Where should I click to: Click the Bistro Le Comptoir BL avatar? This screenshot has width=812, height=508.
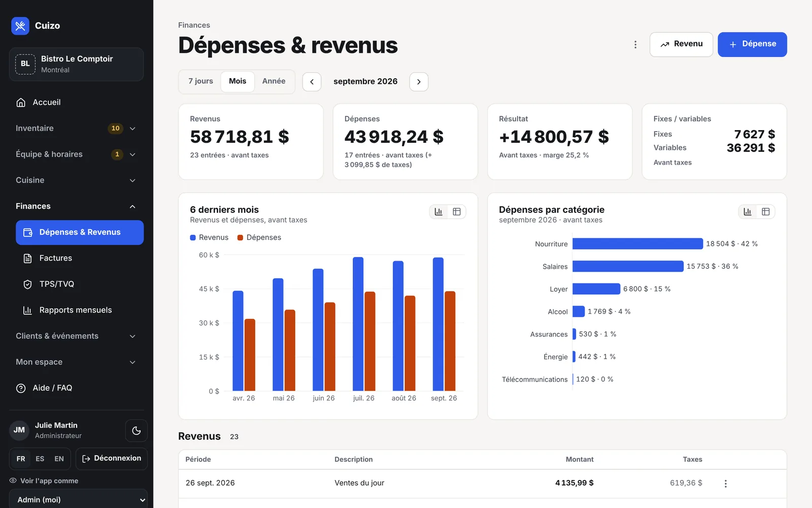[25, 64]
